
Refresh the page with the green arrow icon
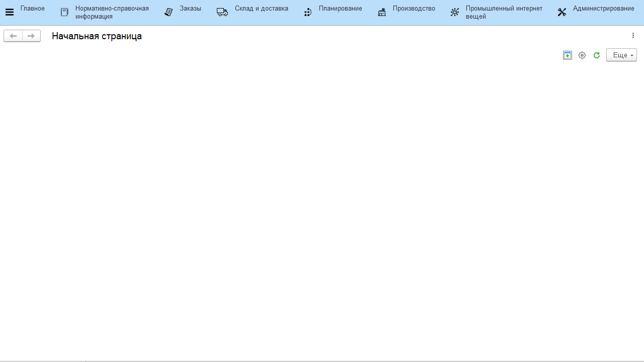coord(597,55)
